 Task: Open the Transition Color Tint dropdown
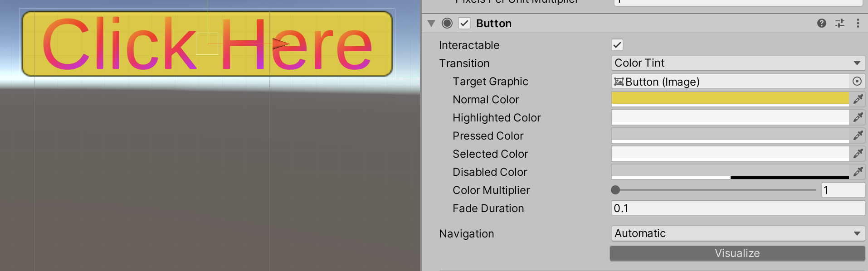(738, 63)
